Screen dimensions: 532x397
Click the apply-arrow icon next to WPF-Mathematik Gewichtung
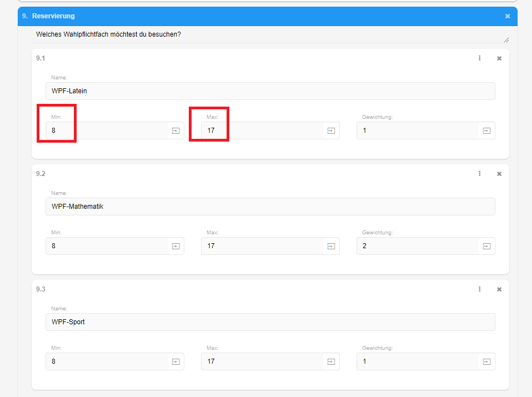pos(486,246)
